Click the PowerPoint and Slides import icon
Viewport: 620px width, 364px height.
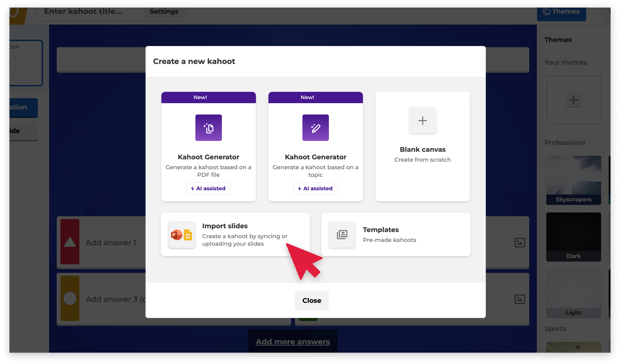[x=182, y=234]
